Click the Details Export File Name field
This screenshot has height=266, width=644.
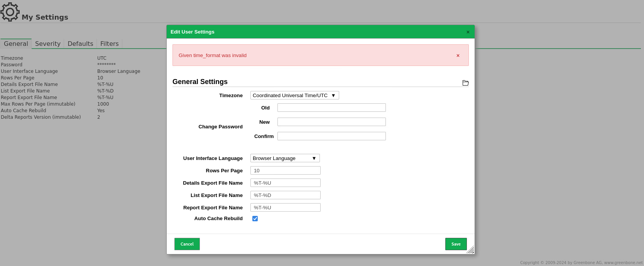[x=286, y=183]
